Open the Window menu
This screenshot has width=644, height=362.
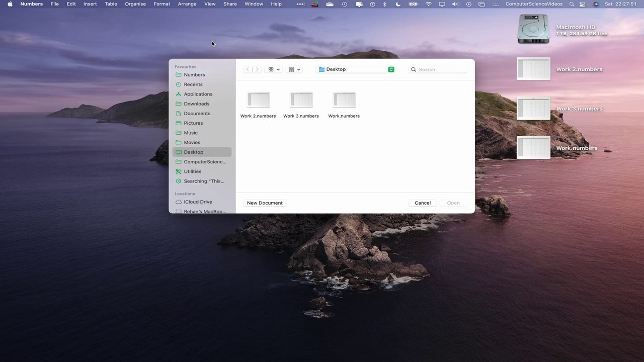click(254, 4)
